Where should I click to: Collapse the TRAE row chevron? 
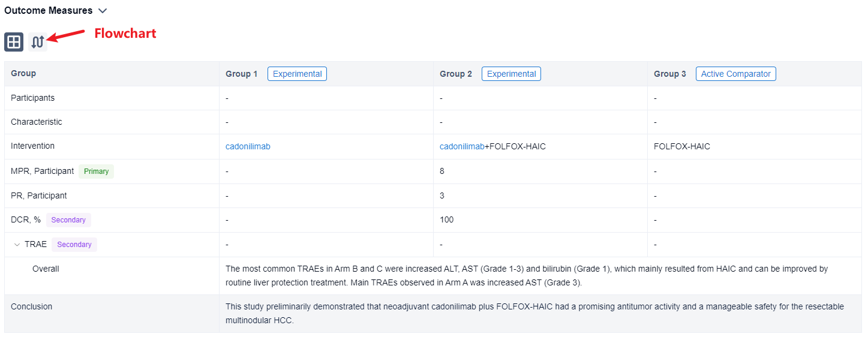[17, 245]
